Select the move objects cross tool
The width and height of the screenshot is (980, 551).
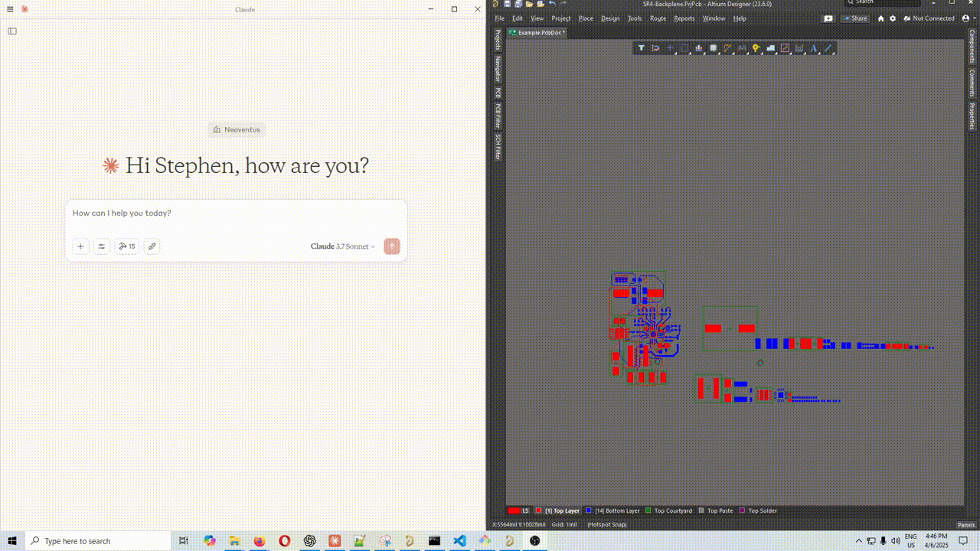(670, 48)
